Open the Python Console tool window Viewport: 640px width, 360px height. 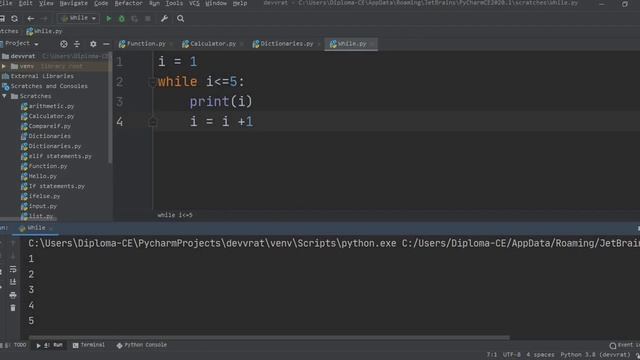142,345
